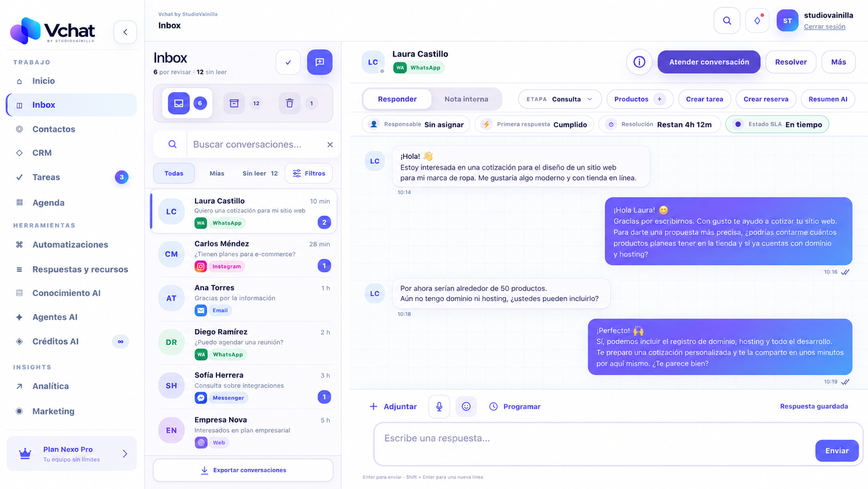Show the Sin leer 12 conversations tab
868x489 pixels.
click(x=260, y=173)
